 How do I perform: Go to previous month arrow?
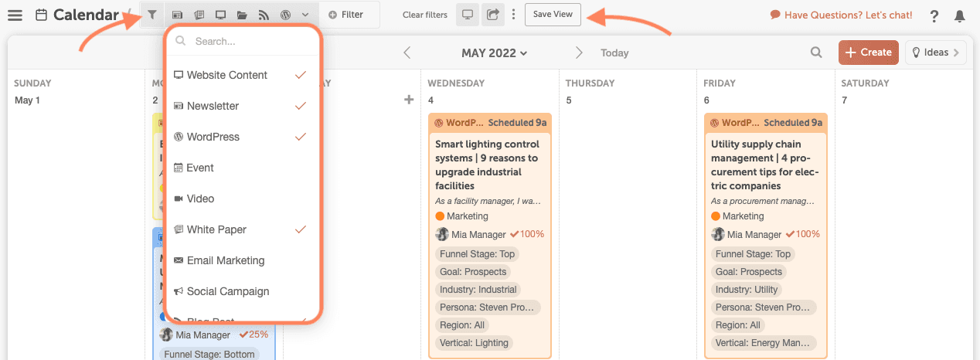click(x=407, y=53)
